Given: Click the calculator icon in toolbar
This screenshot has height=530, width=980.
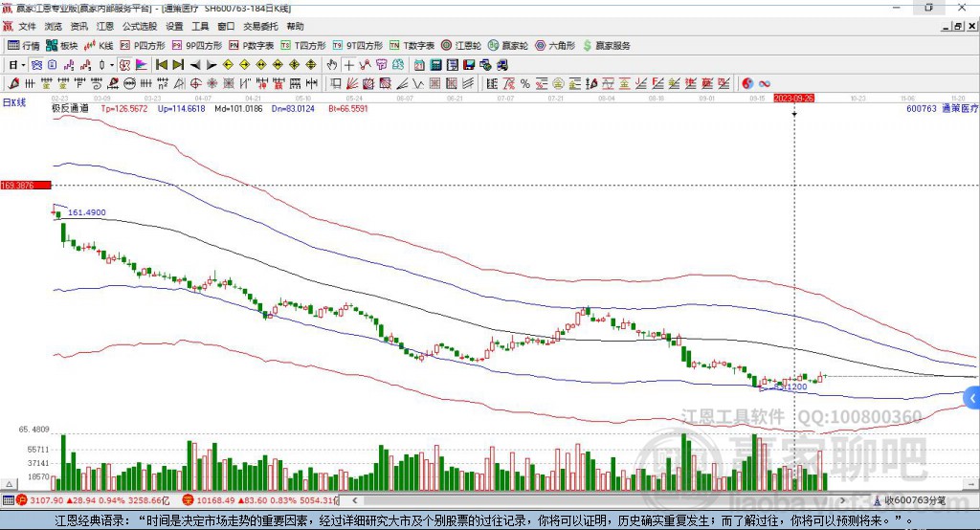Looking at the screenshot, I should coord(435,64).
